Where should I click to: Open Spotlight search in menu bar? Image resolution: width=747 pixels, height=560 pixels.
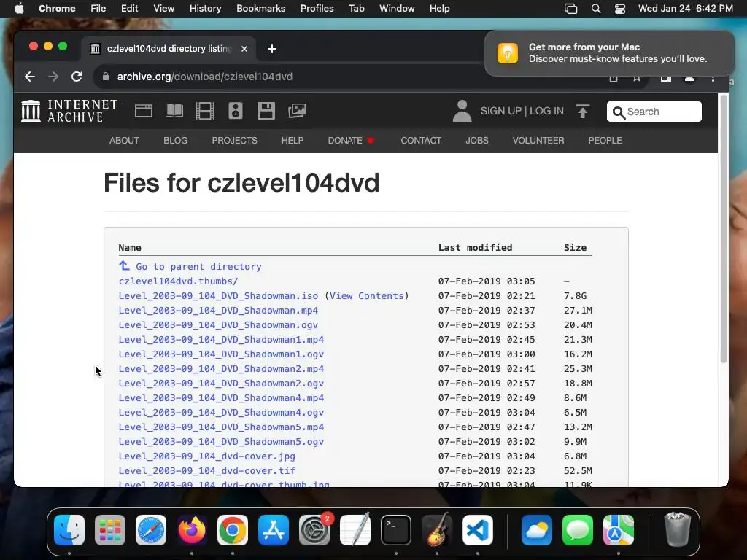click(x=595, y=9)
